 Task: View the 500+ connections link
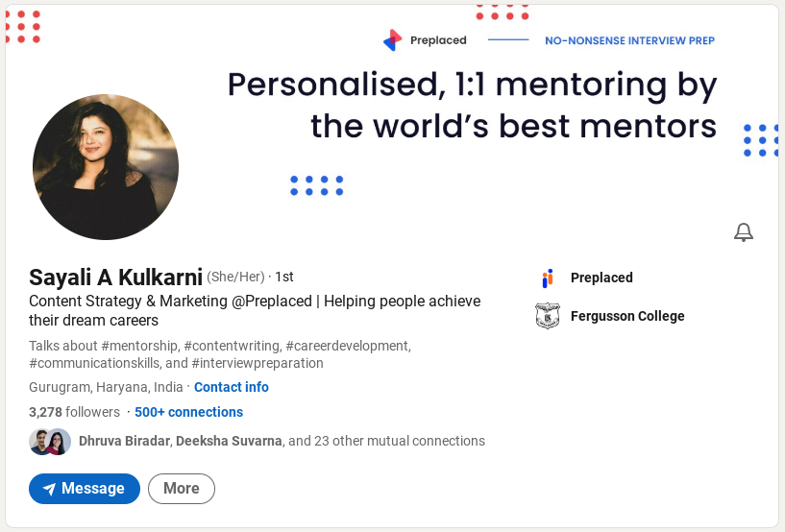[188, 412]
